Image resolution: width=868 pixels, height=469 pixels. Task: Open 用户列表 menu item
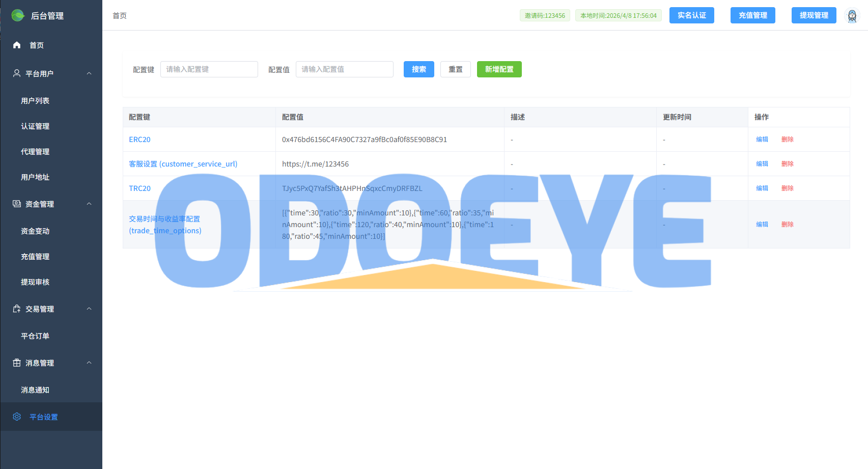[x=51, y=101]
